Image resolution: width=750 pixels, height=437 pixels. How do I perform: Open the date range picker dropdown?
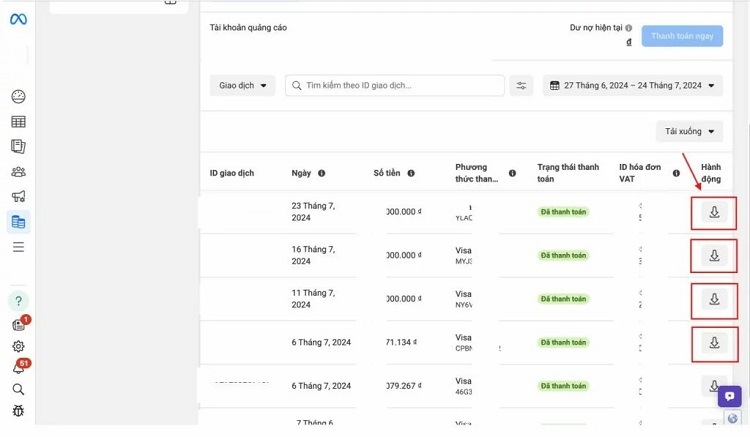point(633,86)
